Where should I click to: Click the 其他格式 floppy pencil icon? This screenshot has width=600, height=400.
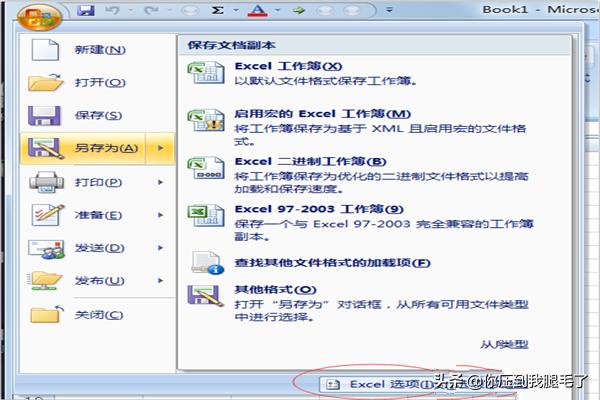click(205, 296)
